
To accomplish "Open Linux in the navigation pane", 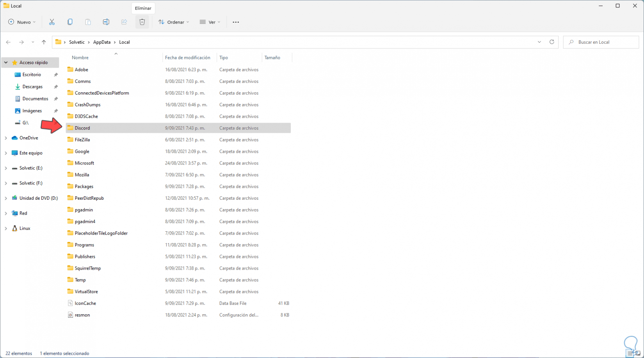I will 25,228.
